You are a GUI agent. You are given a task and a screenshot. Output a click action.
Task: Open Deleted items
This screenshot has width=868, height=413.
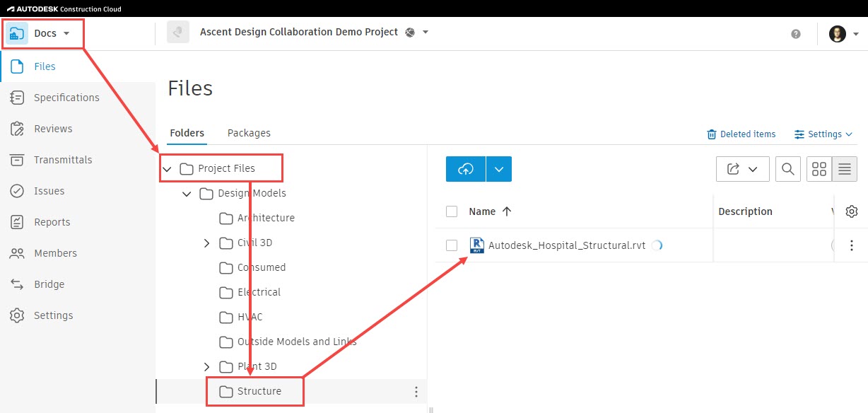741,134
